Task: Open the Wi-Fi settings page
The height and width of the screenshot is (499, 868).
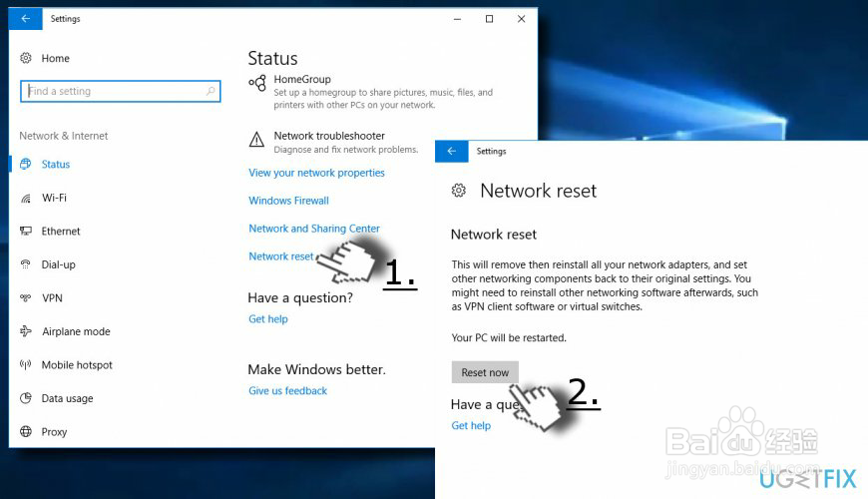Action: (54, 198)
